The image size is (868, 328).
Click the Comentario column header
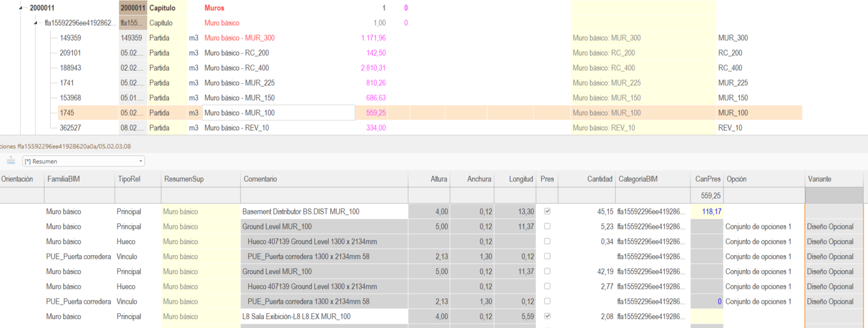click(325, 179)
